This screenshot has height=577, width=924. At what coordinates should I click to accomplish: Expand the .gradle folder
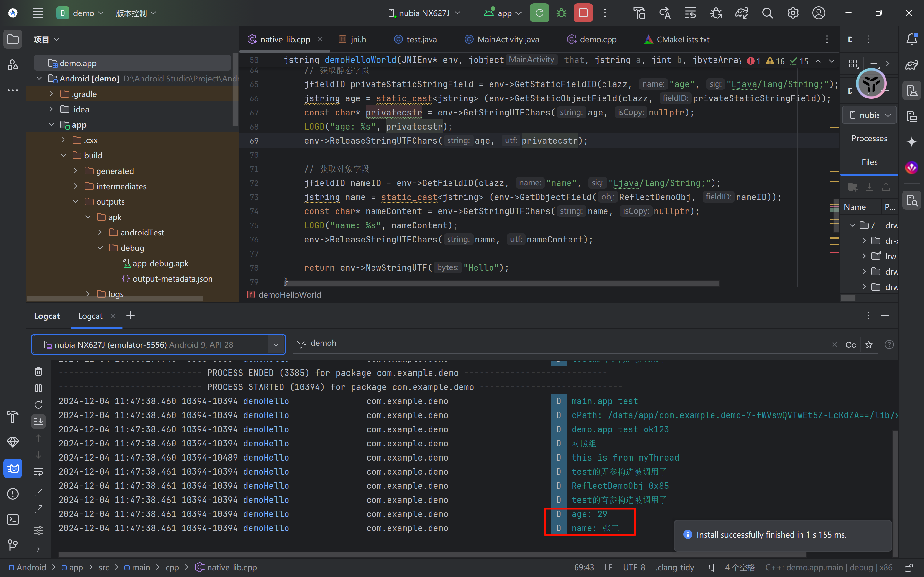(51, 94)
